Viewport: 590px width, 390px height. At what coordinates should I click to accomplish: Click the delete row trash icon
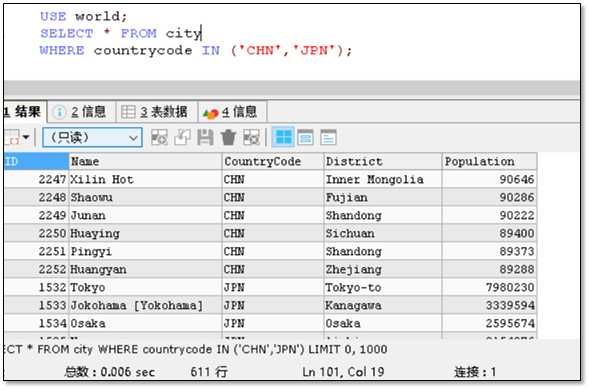pyautogui.click(x=228, y=137)
